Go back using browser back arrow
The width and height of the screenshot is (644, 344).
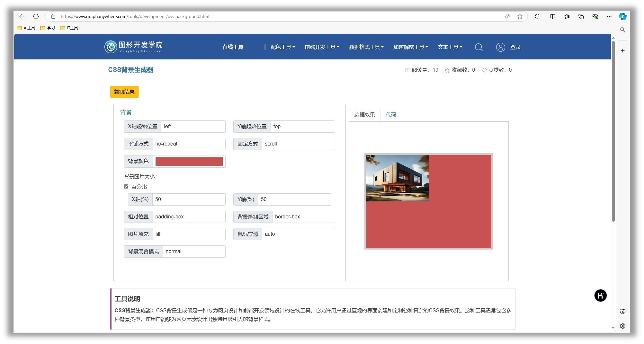[x=22, y=16]
